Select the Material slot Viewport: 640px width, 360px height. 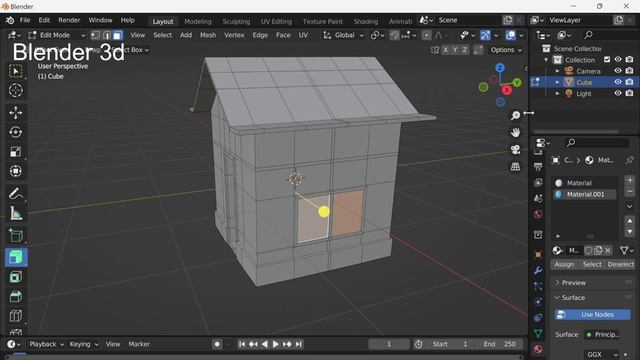[585, 183]
